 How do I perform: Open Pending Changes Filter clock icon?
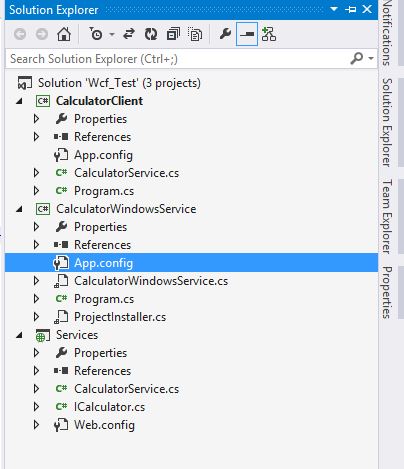point(96,34)
